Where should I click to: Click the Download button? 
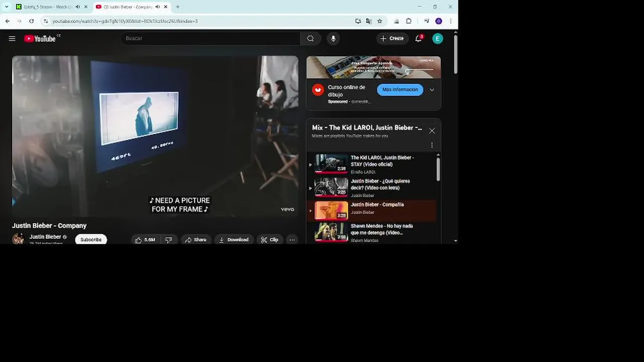click(x=234, y=240)
